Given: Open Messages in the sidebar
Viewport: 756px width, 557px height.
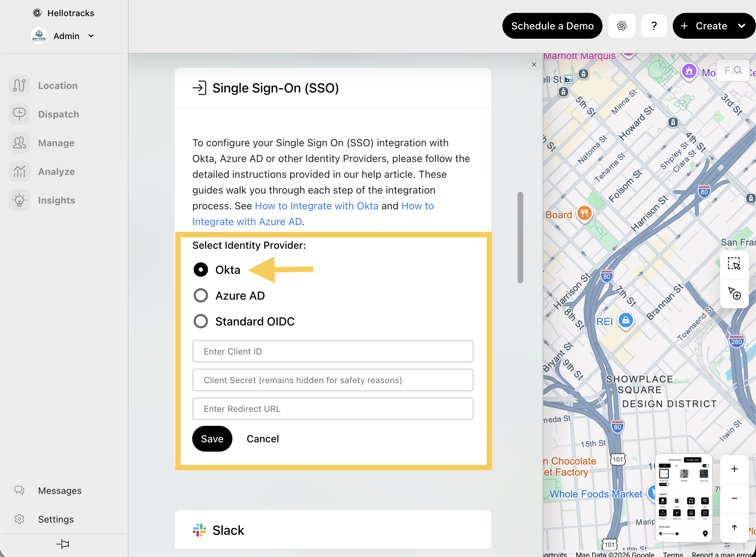Looking at the screenshot, I should [60, 491].
